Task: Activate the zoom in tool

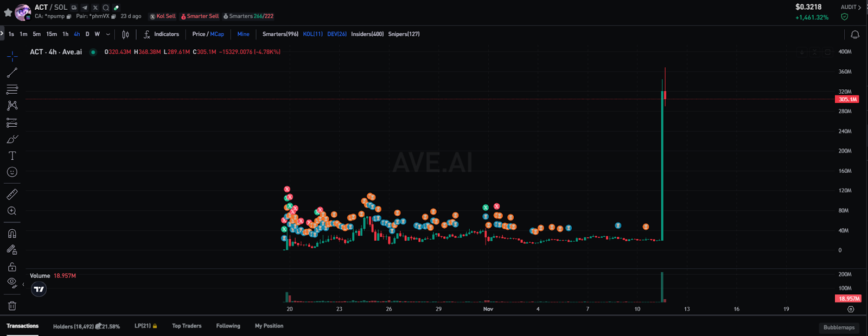Action: (12, 211)
